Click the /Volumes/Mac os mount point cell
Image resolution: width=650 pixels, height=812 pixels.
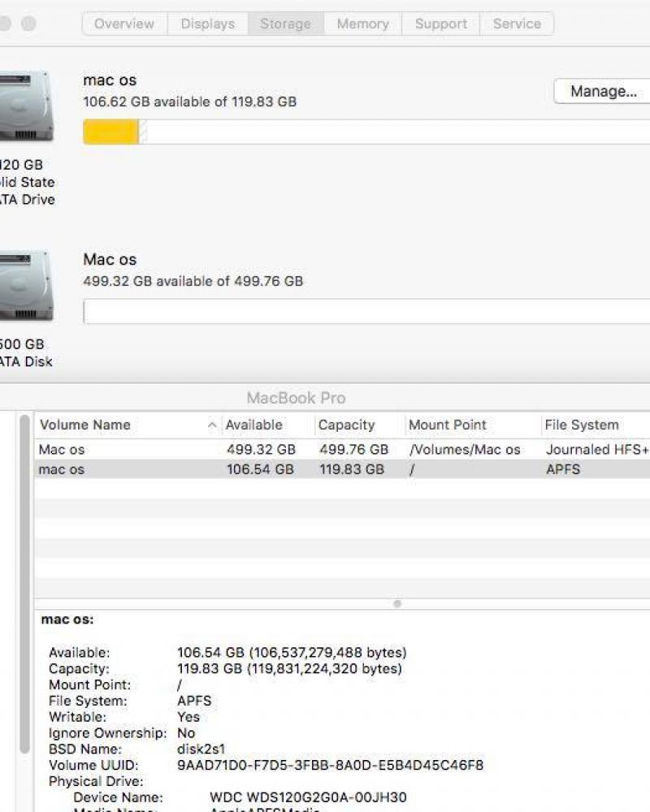click(465, 450)
